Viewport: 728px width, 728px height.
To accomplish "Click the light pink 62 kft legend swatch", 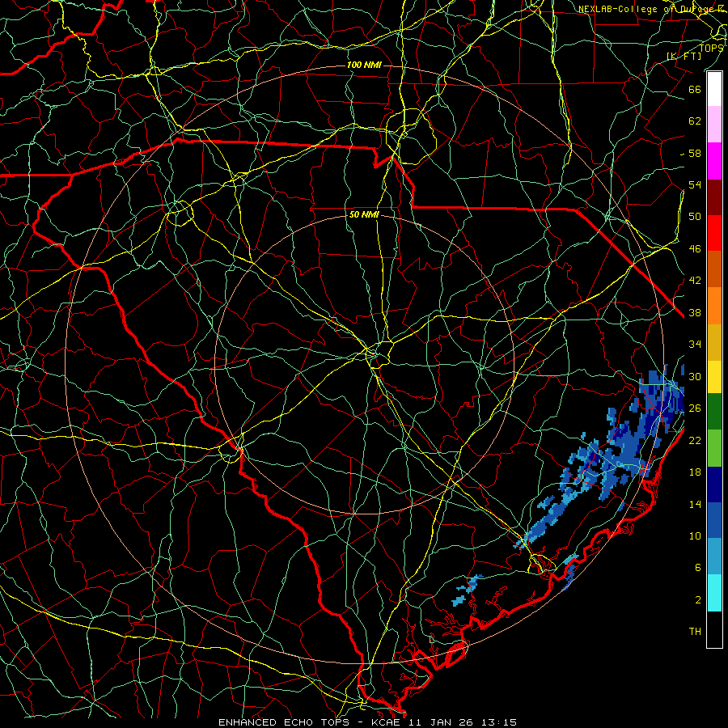I will coord(714,125).
